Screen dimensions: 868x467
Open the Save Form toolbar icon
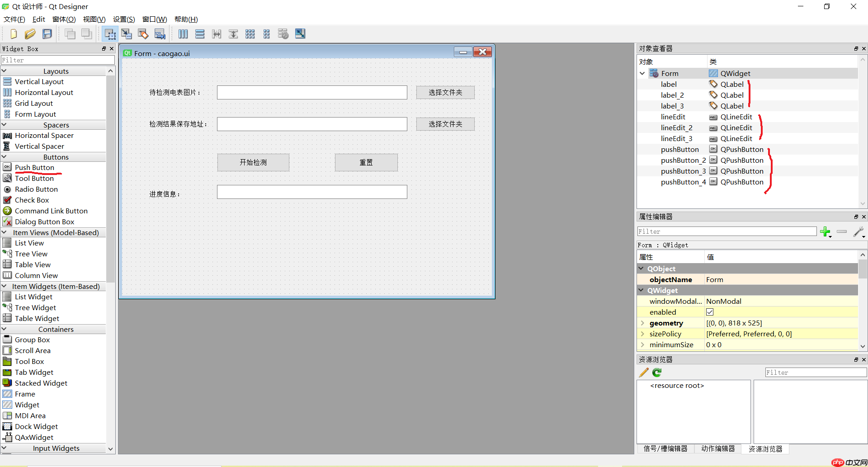pos(47,33)
